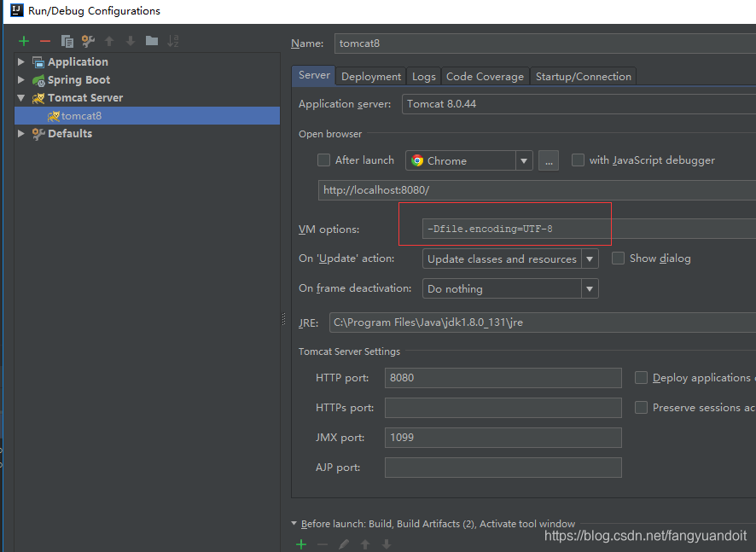756x552 pixels.
Task: Click the tomcat8 configuration icon
Action: (54, 116)
